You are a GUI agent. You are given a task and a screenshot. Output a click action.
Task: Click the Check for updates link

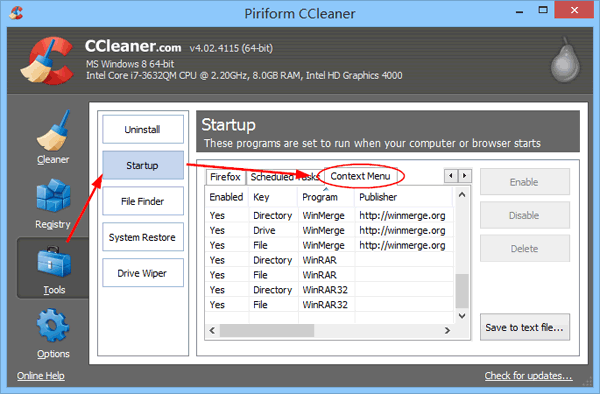tap(528, 376)
